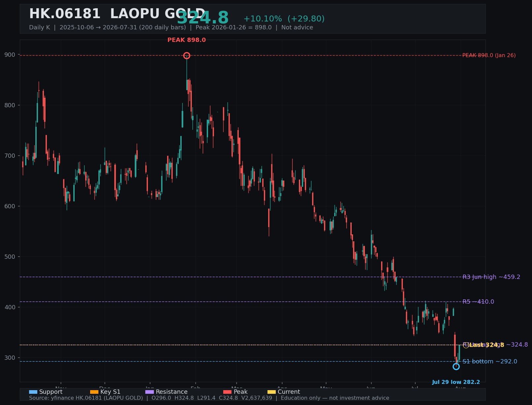This screenshot has width=532, height=405.
Task: Click the yfinance source footer line
Action: coord(209,398)
